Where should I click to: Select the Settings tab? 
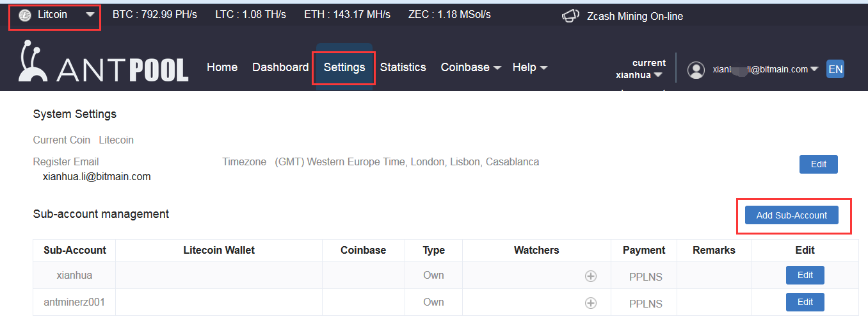344,67
